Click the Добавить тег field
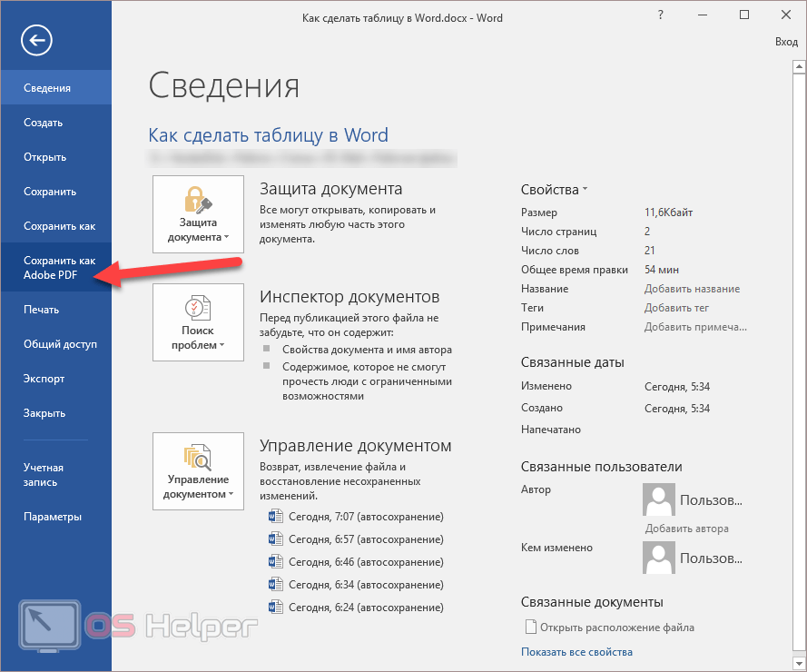The height and width of the screenshot is (672, 807). coord(676,308)
